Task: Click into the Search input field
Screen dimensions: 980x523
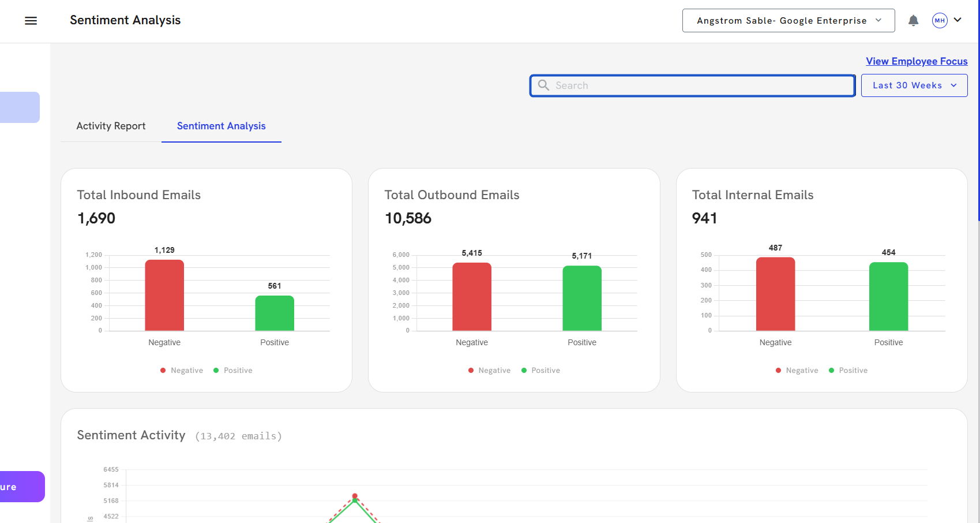Action: click(698, 85)
